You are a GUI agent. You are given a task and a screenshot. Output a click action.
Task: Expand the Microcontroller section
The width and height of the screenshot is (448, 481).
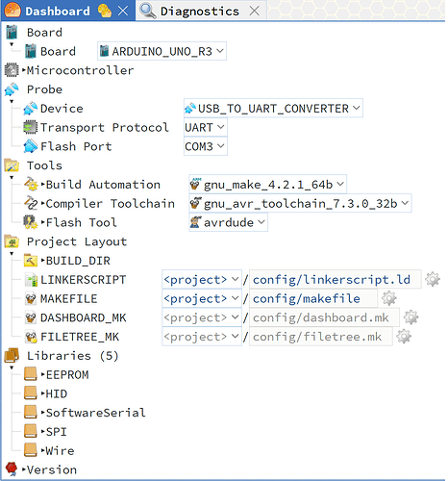click(x=24, y=70)
